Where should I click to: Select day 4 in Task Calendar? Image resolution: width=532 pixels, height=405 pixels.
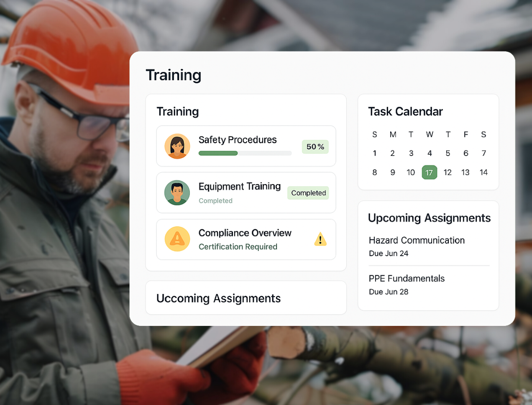[430, 153]
